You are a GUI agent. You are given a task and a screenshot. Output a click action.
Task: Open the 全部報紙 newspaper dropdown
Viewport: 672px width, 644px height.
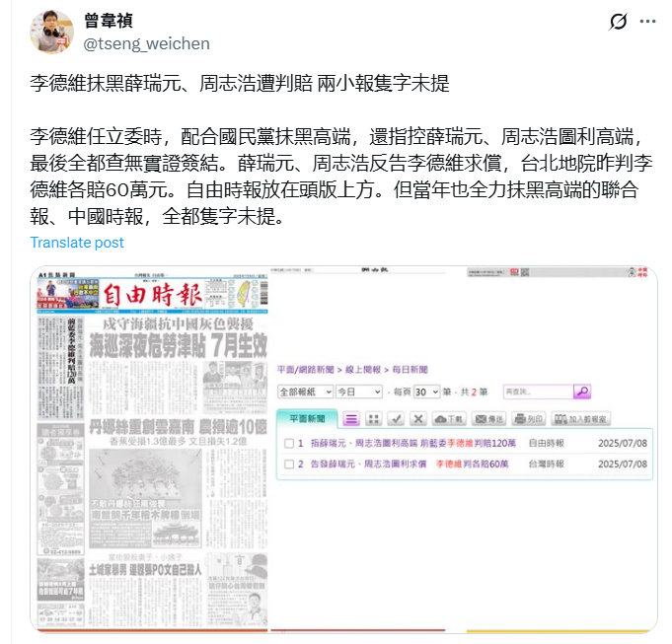(305, 392)
